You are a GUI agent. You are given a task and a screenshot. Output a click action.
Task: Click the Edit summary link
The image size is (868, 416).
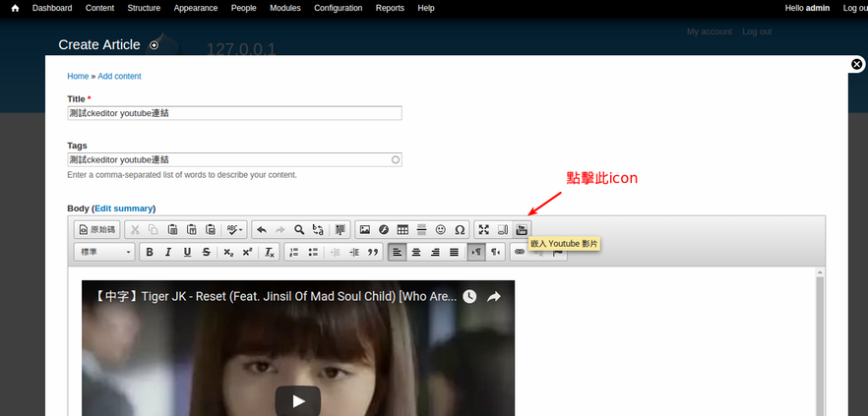(123, 208)
